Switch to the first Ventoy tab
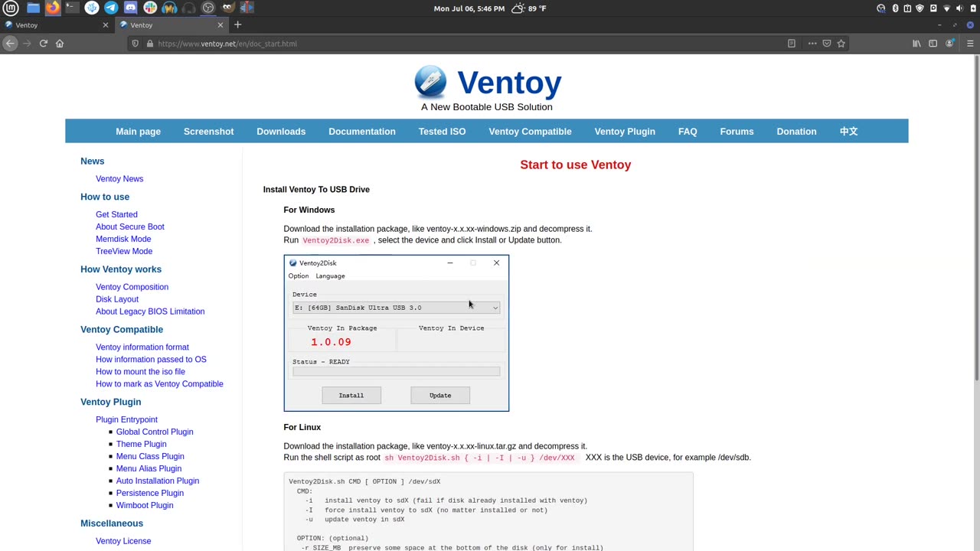980x551 pixels. [x=57, y=25]
